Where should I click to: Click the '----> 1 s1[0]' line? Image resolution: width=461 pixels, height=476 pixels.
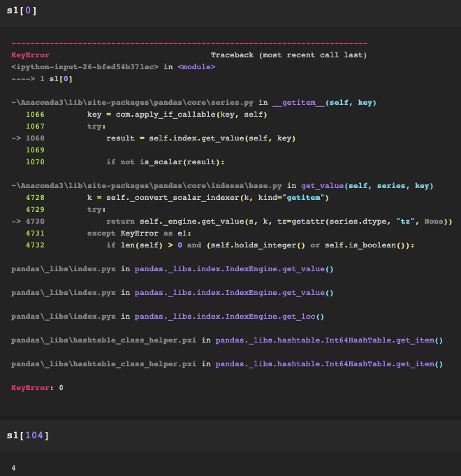(42, 79)
